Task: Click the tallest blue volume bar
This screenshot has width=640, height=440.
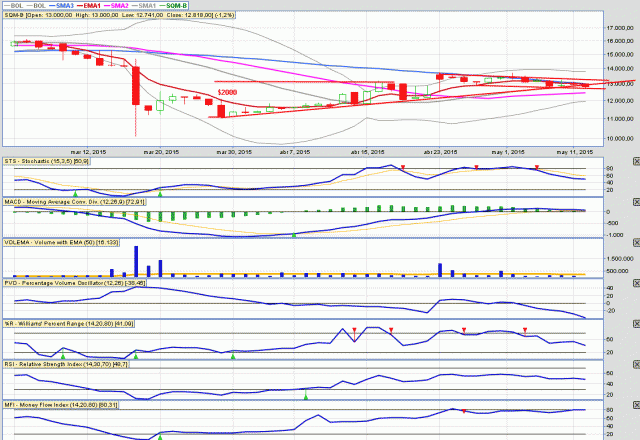Action: tap(136, 262)
